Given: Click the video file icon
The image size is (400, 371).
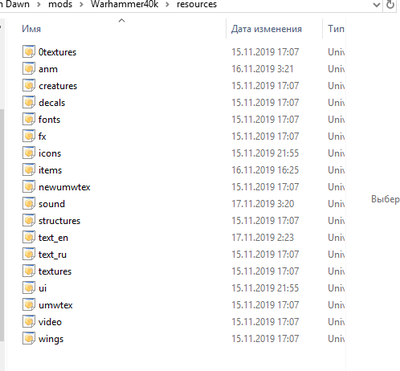Looking at the screenshot, I should click(x=29, y=322).
